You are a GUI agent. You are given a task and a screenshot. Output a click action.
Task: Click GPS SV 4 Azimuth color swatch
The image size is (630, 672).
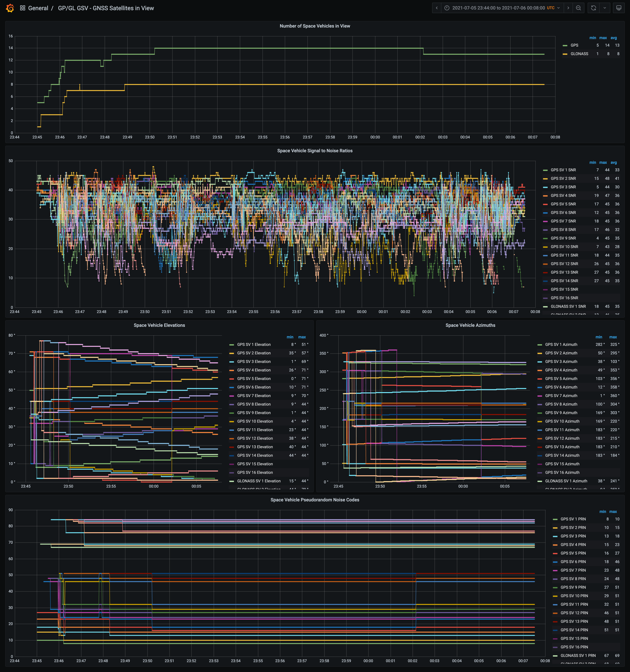click(539, 370)
